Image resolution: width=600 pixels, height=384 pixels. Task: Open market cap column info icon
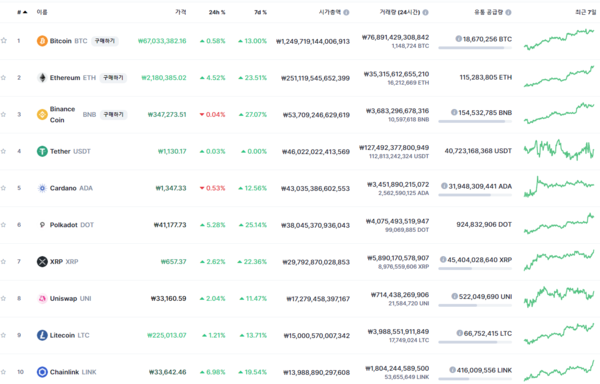pyautogui.click(x=346, y=12)
